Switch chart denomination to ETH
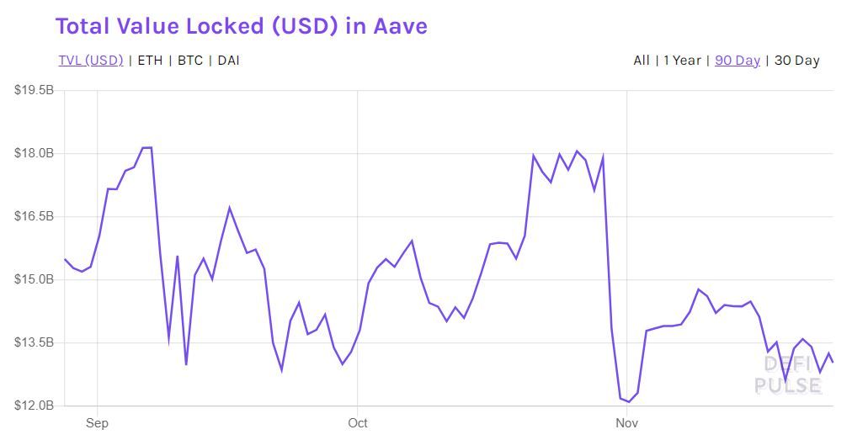The image size is (868, 440). [x=150, y=61]
